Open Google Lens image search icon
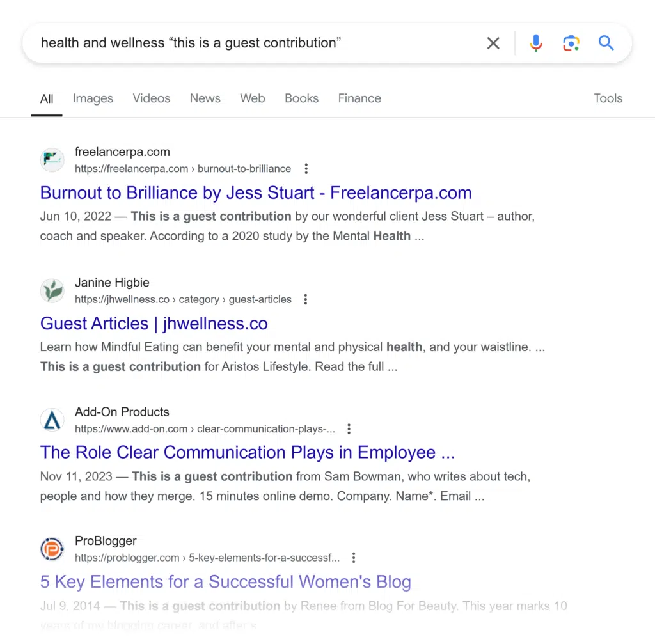This screenshot has height=644, width=655. click(x=571, y=43)
